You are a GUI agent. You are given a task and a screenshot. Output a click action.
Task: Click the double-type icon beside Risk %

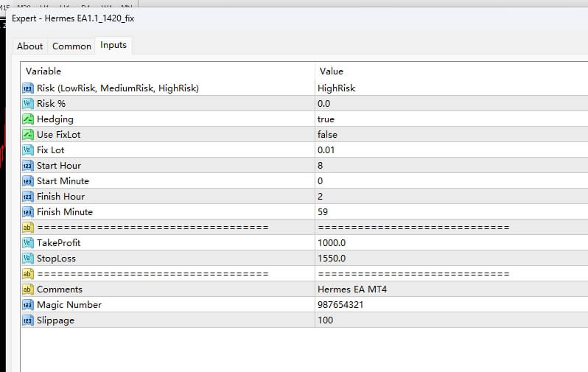click(x=28, y=104)
